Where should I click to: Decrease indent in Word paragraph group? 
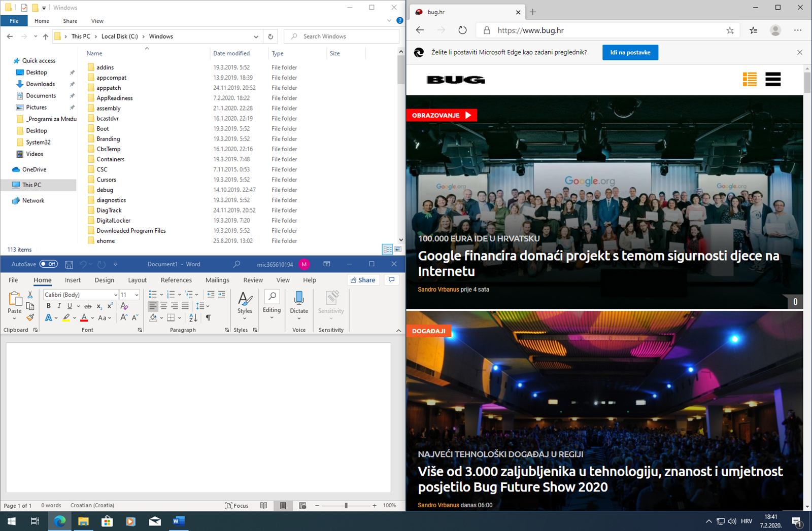coord(211,295)
